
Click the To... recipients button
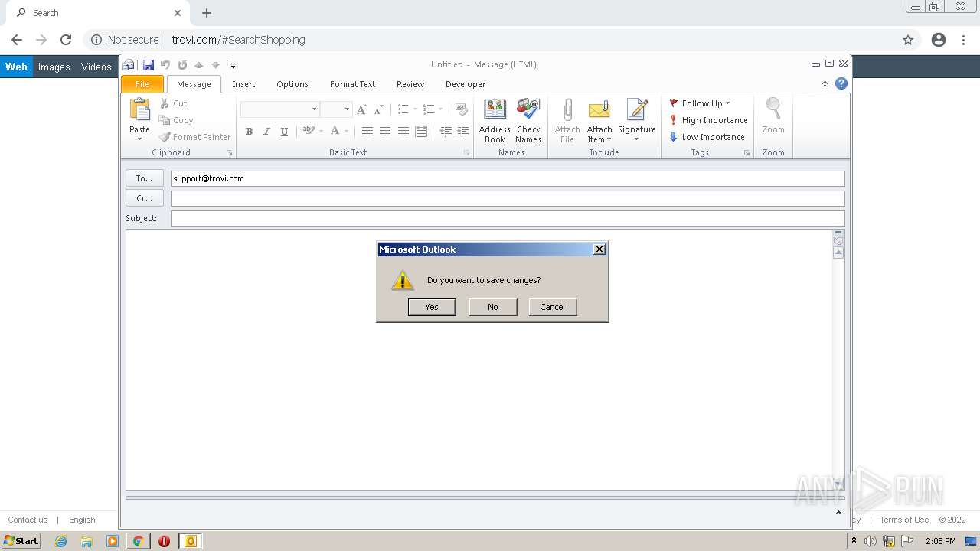tap(145, 178)
